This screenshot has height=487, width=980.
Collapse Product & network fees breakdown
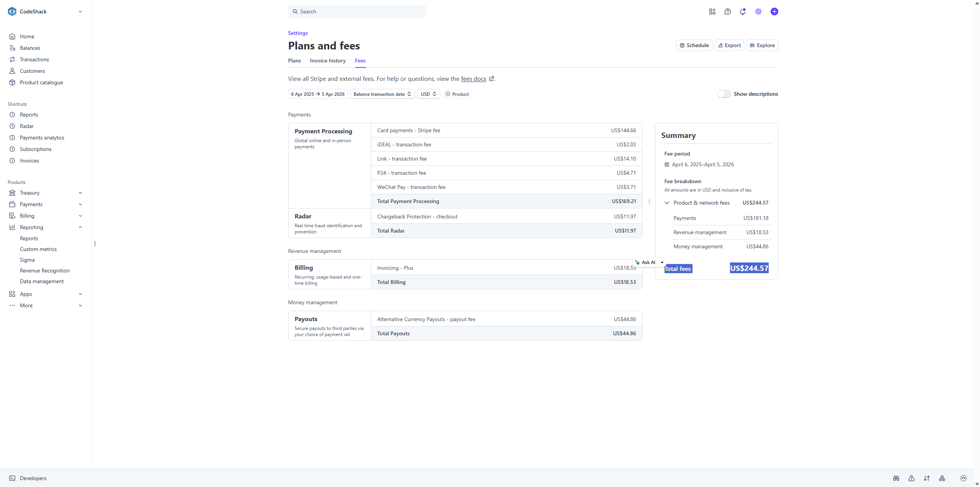click(666, 203)
